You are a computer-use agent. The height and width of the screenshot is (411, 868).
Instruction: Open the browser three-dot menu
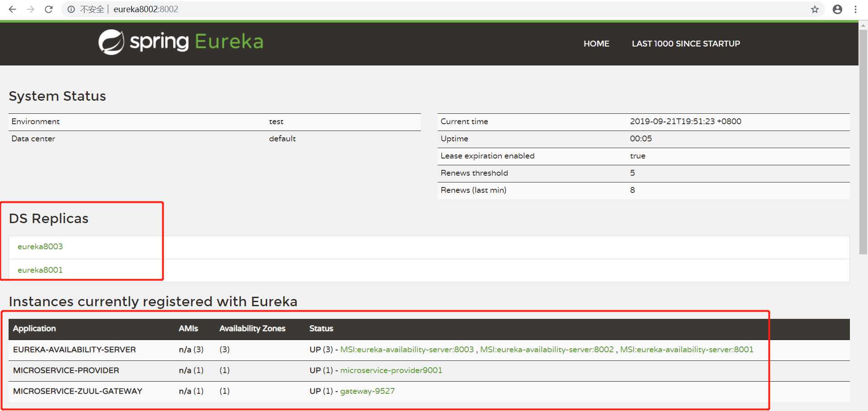855,9
